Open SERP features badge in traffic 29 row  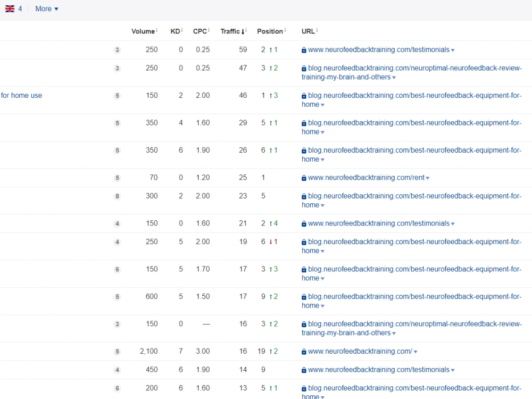coord(117,123)
